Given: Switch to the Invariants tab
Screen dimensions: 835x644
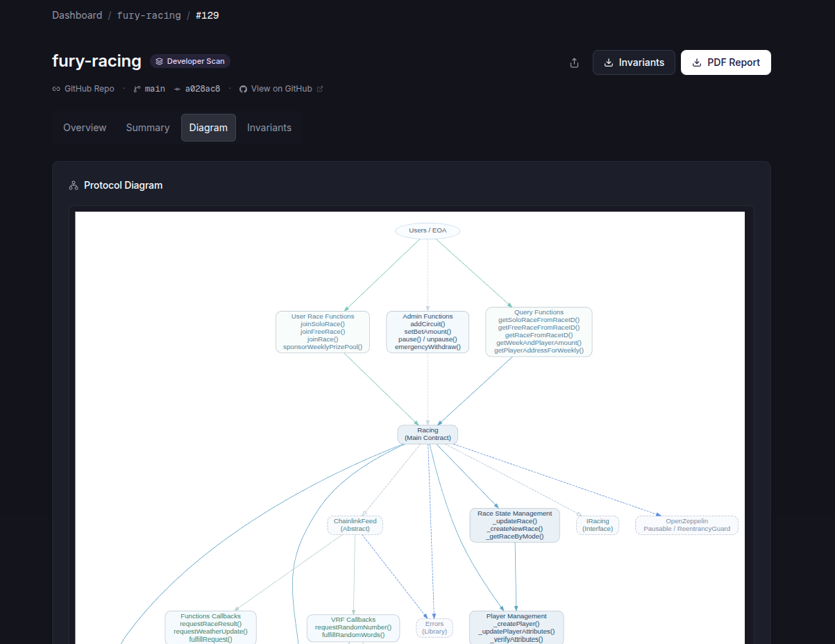Looking at the screenshot, I should point(269,128).
